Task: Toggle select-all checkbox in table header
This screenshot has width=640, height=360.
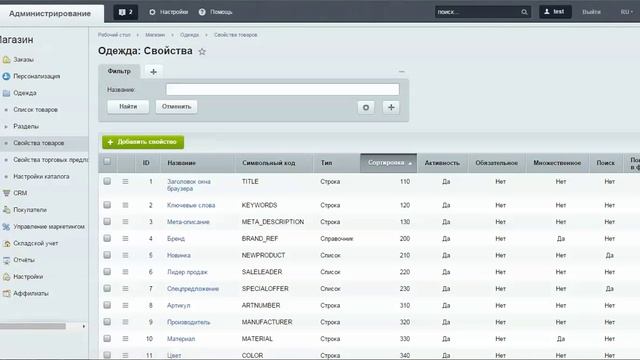Action: coord(107,162)
